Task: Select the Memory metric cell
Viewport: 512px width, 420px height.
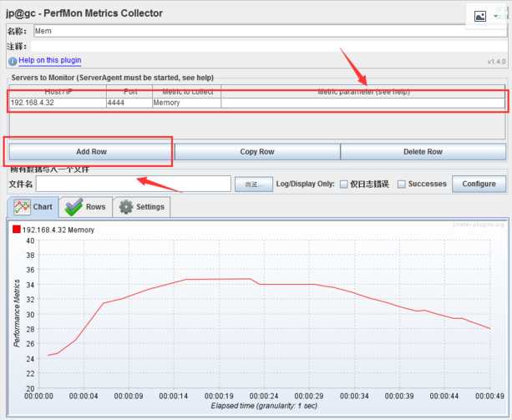Action: (x=186, y=103)
